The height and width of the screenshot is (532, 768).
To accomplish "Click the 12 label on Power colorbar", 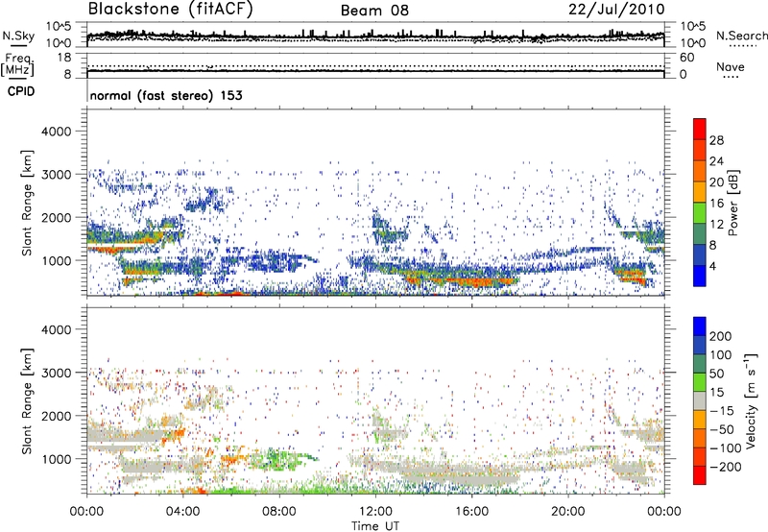I will [x=716, y=225].
